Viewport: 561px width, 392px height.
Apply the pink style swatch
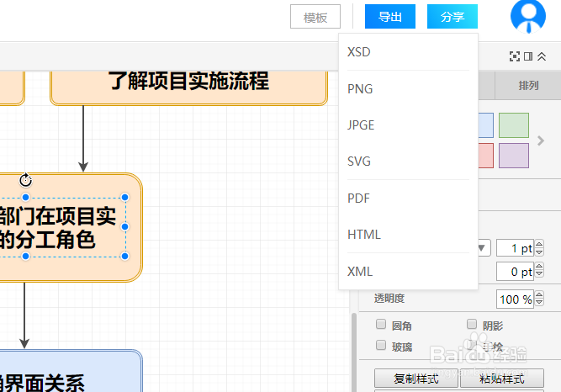click(486, 156)
